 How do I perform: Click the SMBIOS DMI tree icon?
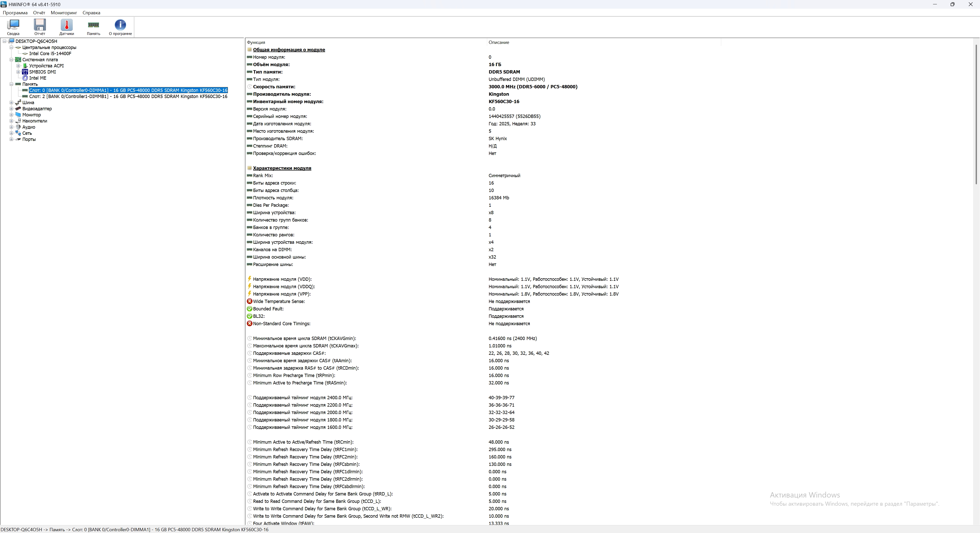[25, 72]
